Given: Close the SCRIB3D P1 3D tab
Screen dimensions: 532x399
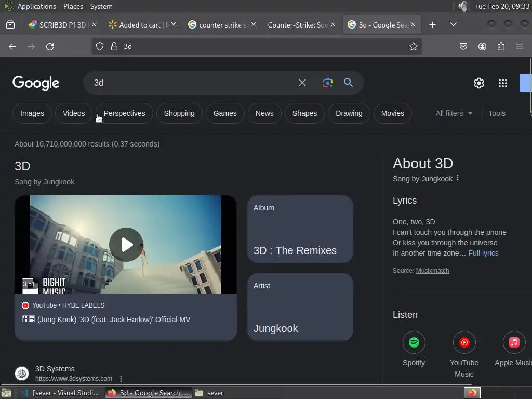Looking at the screenshot, I should pyautogui.click(x=94, y=24).
